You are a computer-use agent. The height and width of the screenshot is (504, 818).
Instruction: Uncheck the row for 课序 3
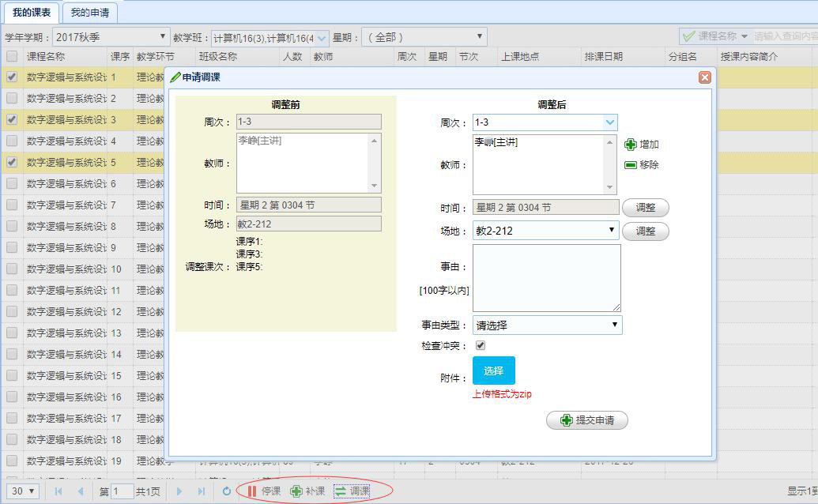click(x=12, y=120)
